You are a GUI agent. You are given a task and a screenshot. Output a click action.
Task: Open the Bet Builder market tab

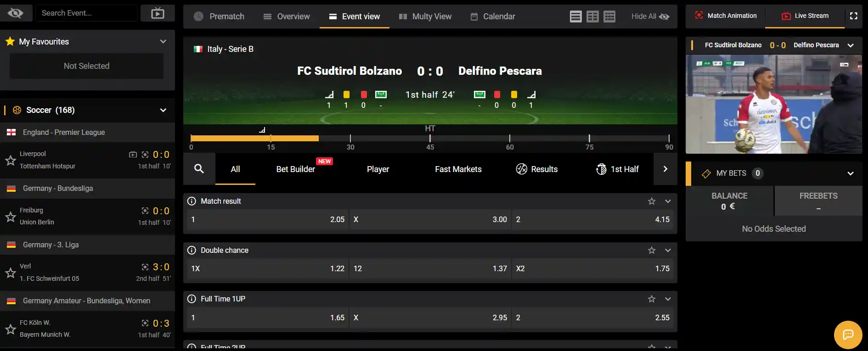tap(295, 169)
